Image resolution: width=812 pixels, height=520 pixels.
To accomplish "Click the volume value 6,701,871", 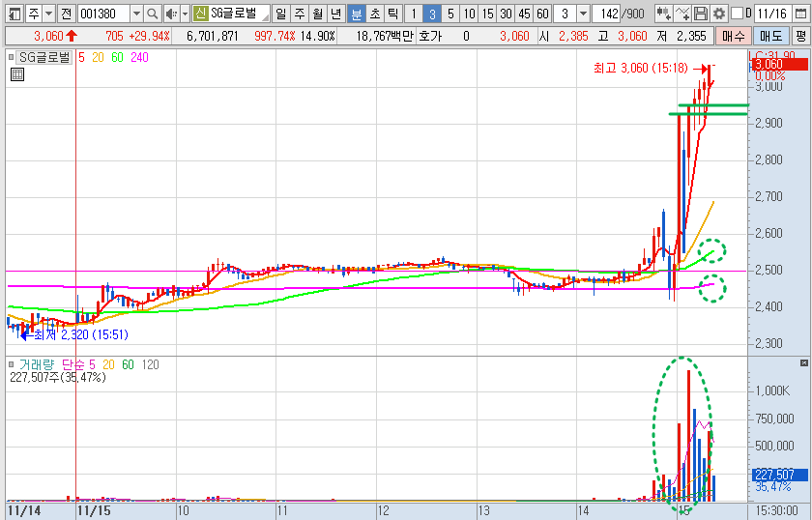I will point(213,36).
